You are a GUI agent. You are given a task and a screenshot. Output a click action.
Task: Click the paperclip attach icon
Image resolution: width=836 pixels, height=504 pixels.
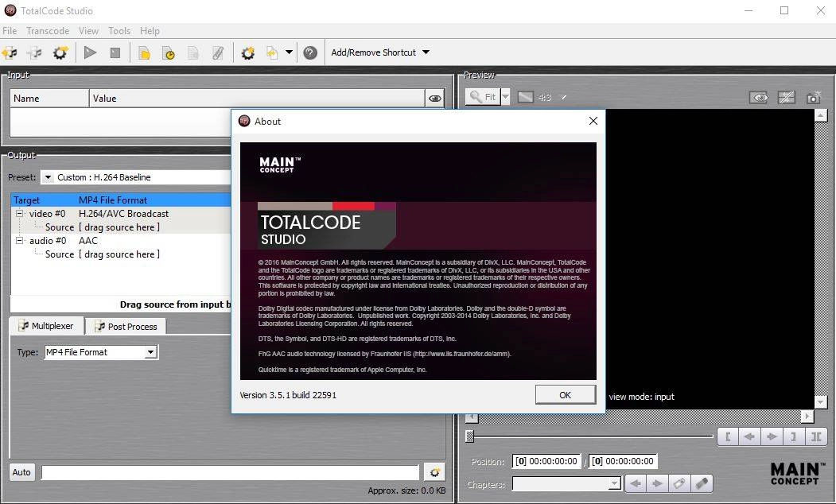click(217, 52)
